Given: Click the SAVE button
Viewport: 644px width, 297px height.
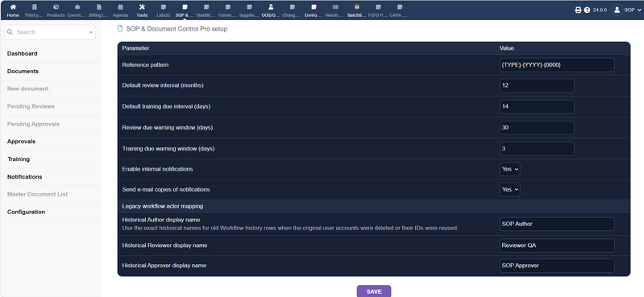Looking at the screenshot, I should pos(374,291).
